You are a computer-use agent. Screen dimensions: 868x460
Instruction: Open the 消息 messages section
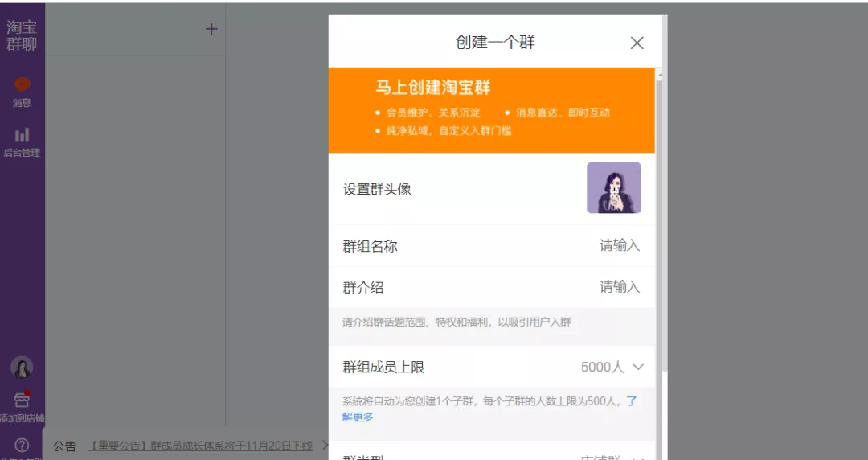[x=22, y=91]
